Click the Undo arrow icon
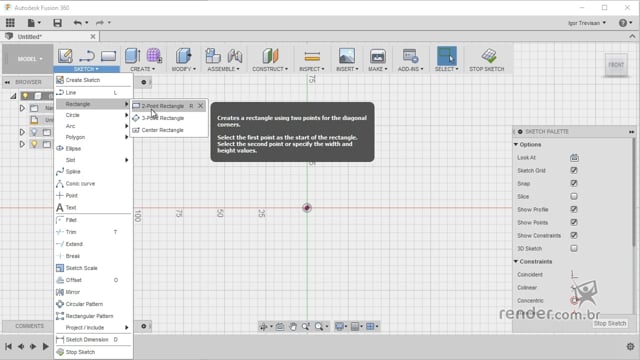Viewport: 640px width, 360px height. pos(78,23)
